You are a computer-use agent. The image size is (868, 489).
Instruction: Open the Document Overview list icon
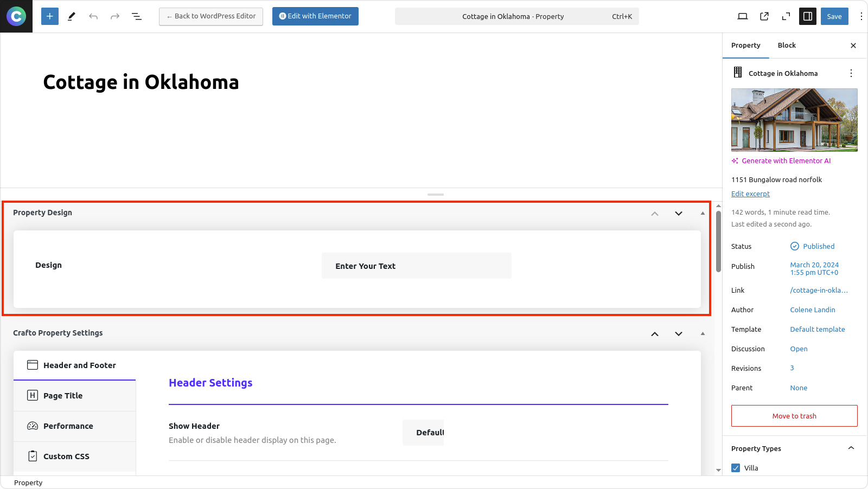click(137, 16)
